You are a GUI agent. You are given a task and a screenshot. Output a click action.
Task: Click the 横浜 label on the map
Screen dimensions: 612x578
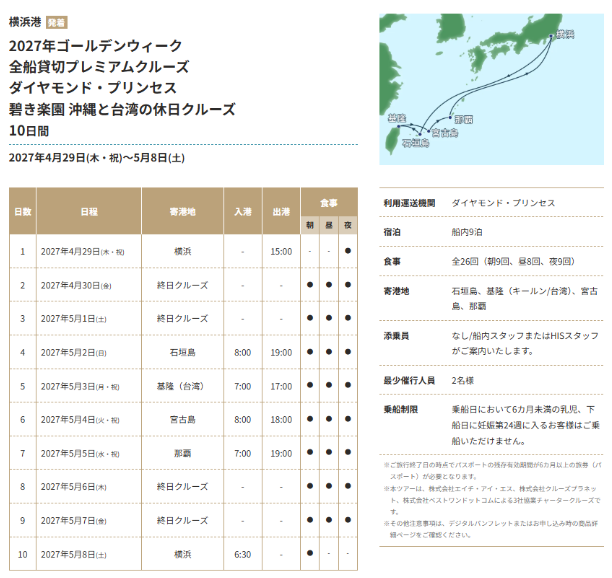pos(565,34)
